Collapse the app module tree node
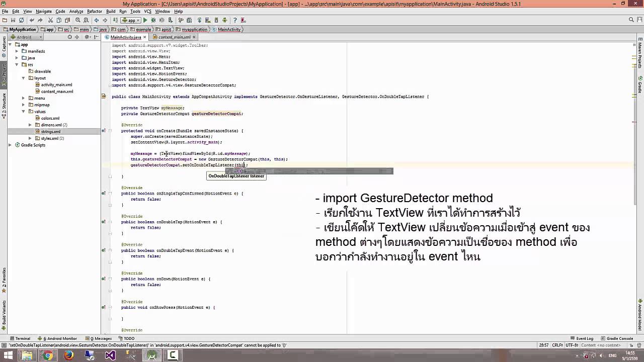The width and height of the screenshot is (644, 362). (x=10, y=44)
